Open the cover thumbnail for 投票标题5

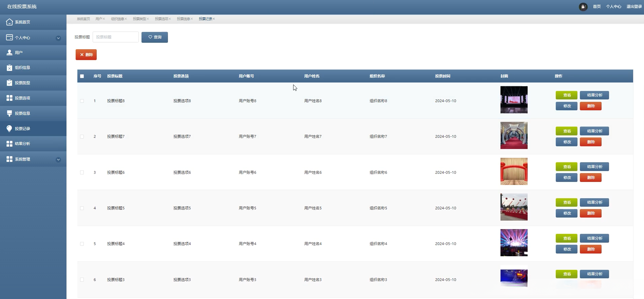pos(514,207)
